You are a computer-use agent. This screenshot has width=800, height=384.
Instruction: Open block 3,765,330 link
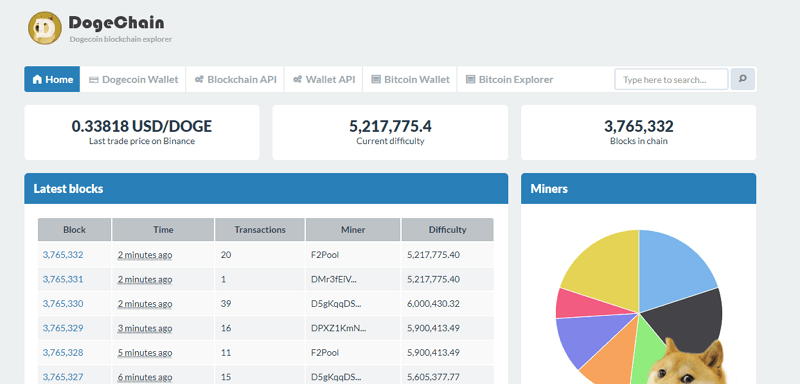63,303
